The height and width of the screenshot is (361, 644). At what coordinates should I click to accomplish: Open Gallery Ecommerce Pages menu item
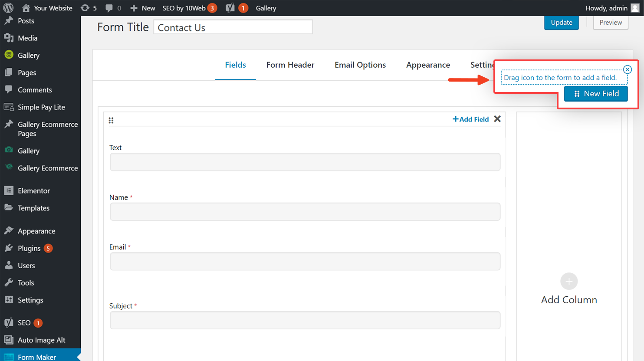point(48,129)
